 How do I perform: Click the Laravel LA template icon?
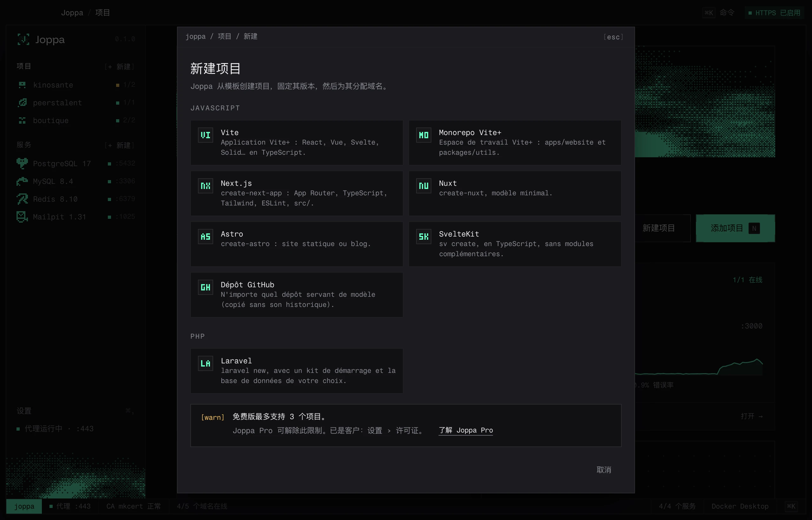[x=205, y=363]
